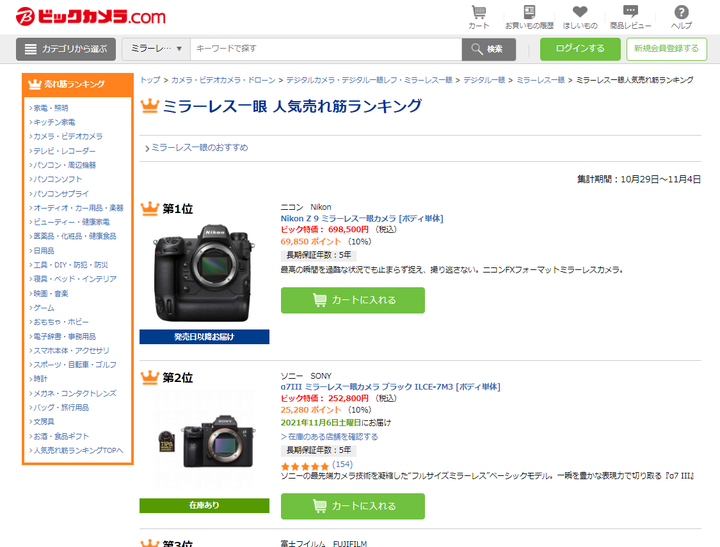Open パソコン・周辺機器 ranking category
The image size is (720, 547).
pos(64,165)
